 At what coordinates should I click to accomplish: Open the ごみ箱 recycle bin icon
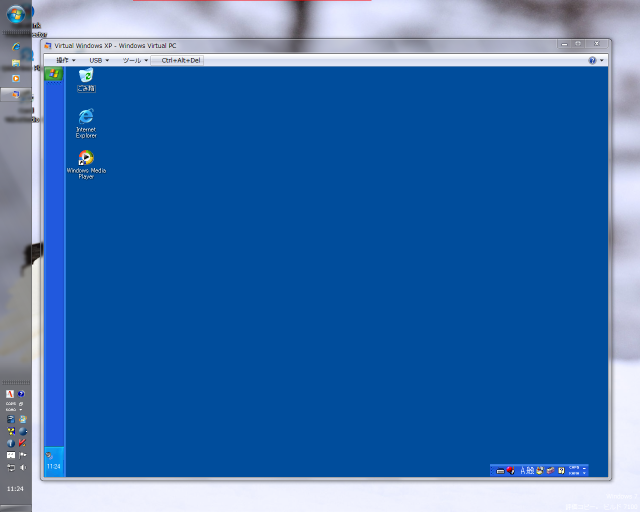point(86,78)
